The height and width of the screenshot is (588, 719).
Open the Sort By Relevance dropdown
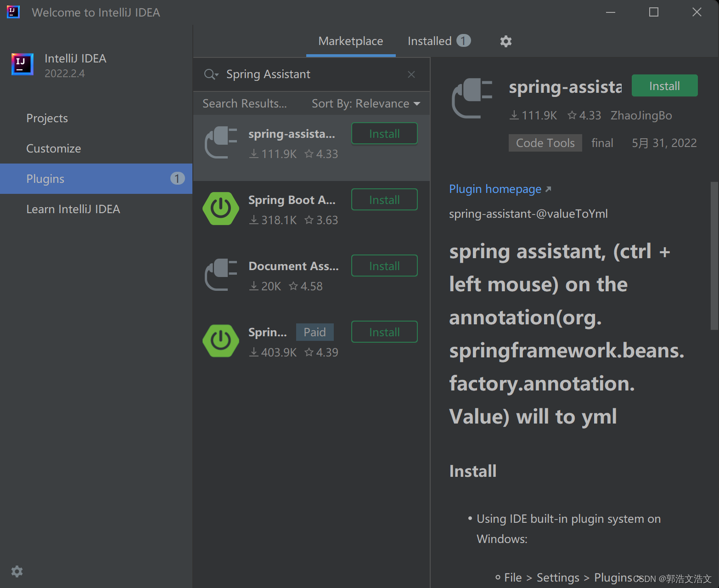coord(366,104)
